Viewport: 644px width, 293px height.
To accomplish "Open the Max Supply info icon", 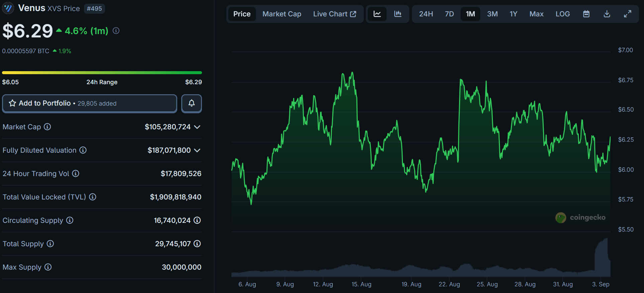I will pyautogui.click(x=48, y=267).
